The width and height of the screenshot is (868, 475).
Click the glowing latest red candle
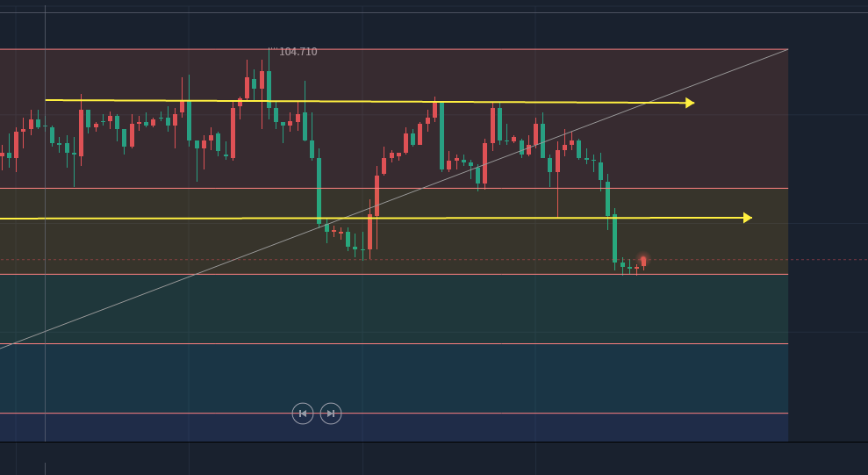click(x=643, y=261)
